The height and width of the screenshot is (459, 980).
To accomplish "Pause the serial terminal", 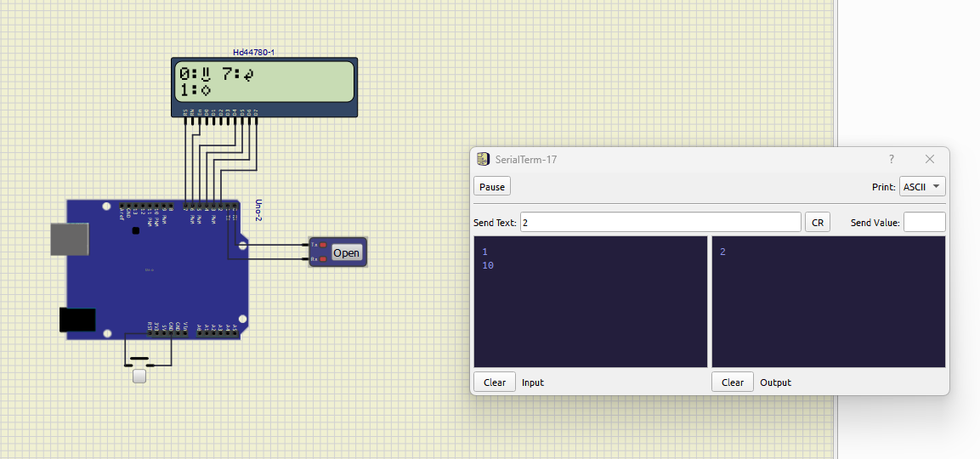I will coord(492,187).
